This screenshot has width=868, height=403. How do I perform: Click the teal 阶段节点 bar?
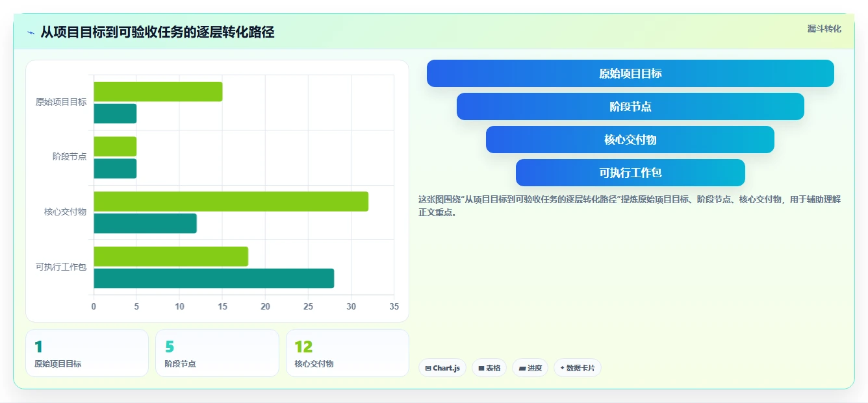[115, 169]
